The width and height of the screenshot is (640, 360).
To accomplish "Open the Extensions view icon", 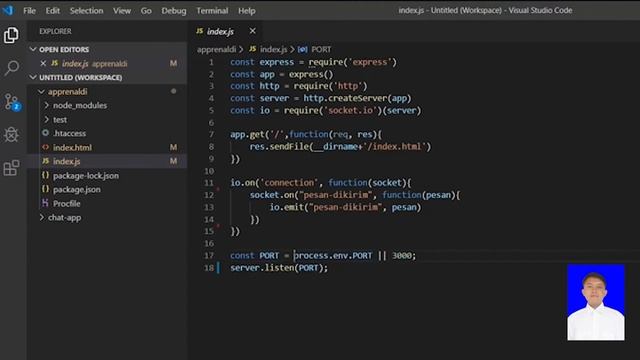I will coord(11,168).
